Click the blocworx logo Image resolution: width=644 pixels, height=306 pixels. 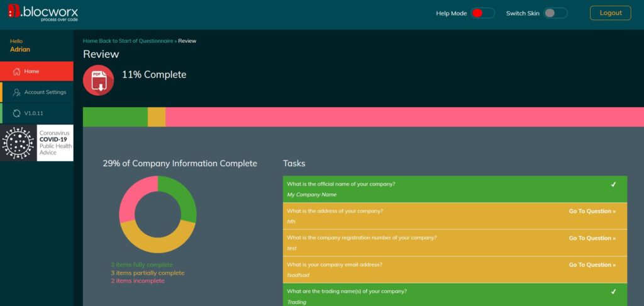click(43, 13)
